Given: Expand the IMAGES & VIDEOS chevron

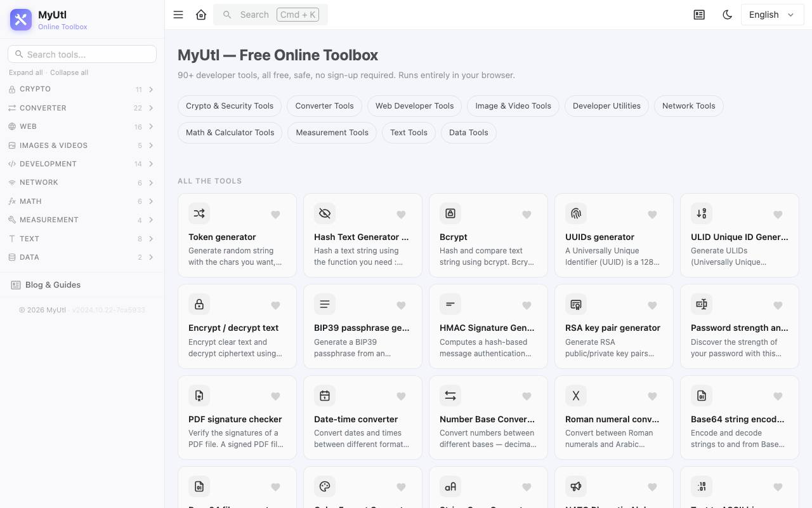Looking at the screenshot, I should 151,145.
